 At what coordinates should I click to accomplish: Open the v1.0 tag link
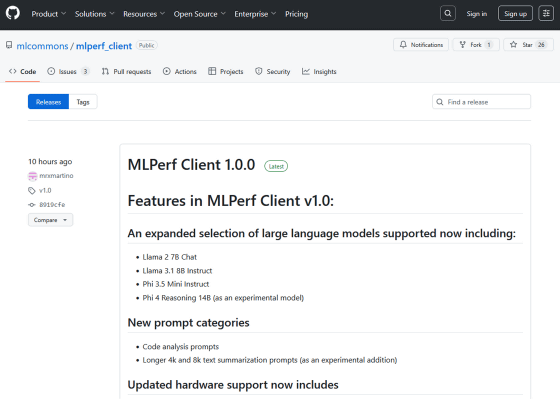pos(45,190)
